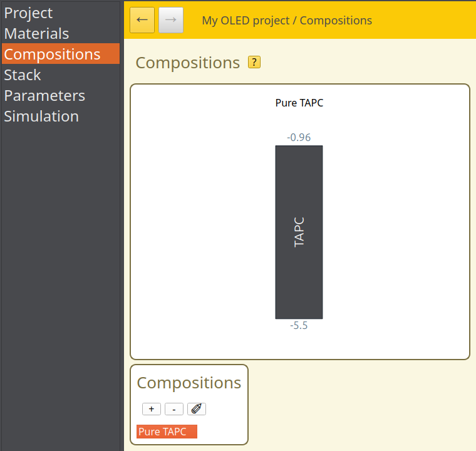Viewport: 476px width, 451px height.
Task: Open the Parameters page
Action: coord(44,96)
